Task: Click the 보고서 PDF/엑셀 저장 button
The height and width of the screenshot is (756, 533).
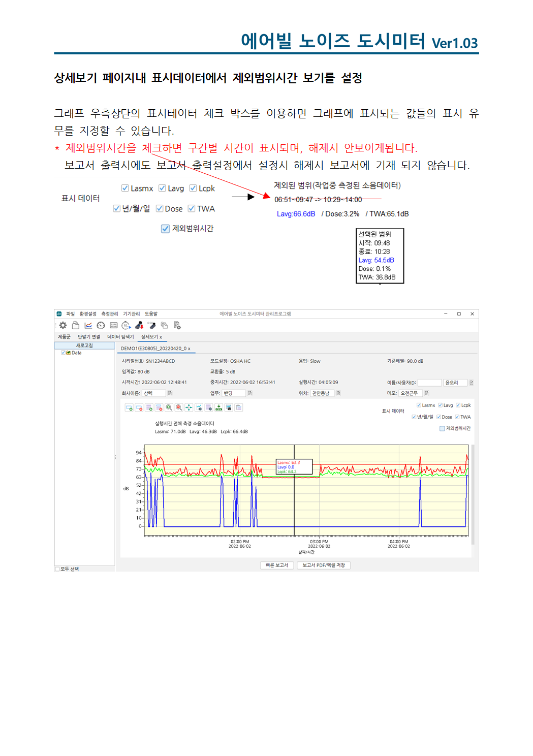Action: 324,565
